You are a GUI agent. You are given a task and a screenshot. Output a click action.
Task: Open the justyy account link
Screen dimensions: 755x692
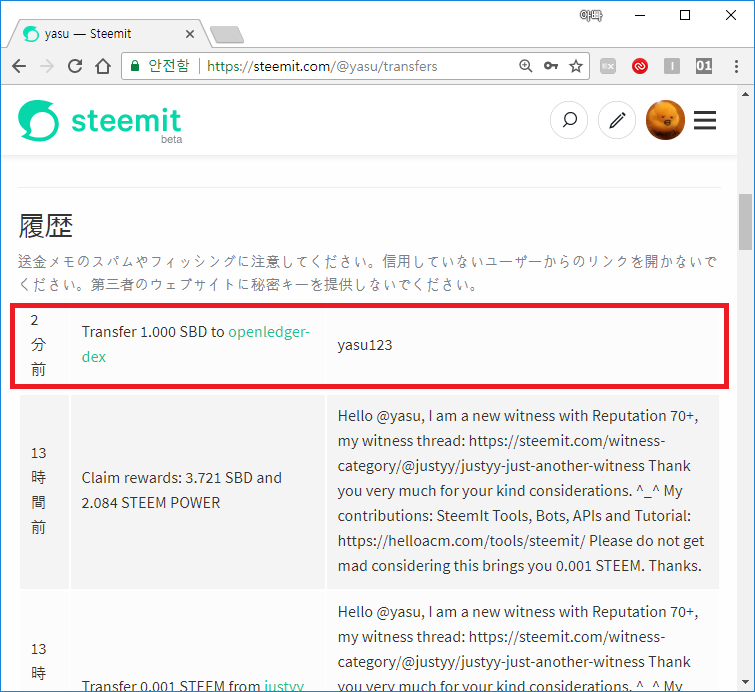(285, 686)
